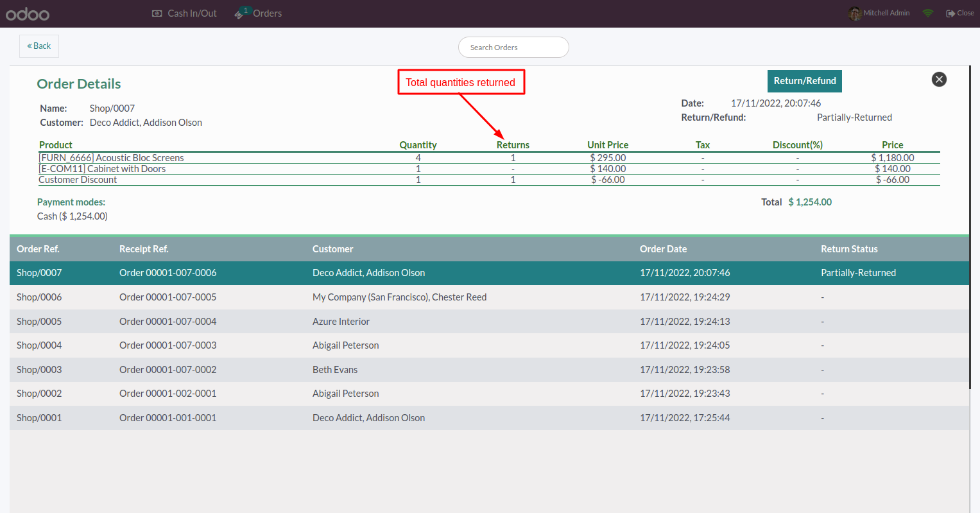Select order row Shop/0003
Image resolution: width=980 pixels, height=513 pixels.
489,370
